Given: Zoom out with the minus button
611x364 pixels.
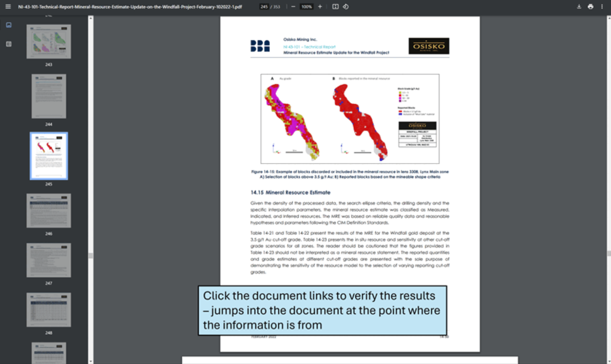Looking at the screenshot, I should 293,6.
